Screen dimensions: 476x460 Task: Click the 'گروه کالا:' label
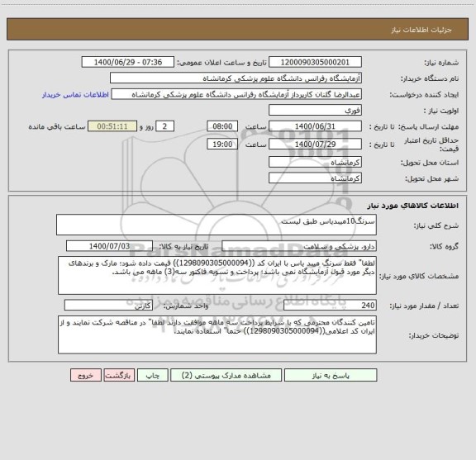pyautogui.click(x=445, y=247)
